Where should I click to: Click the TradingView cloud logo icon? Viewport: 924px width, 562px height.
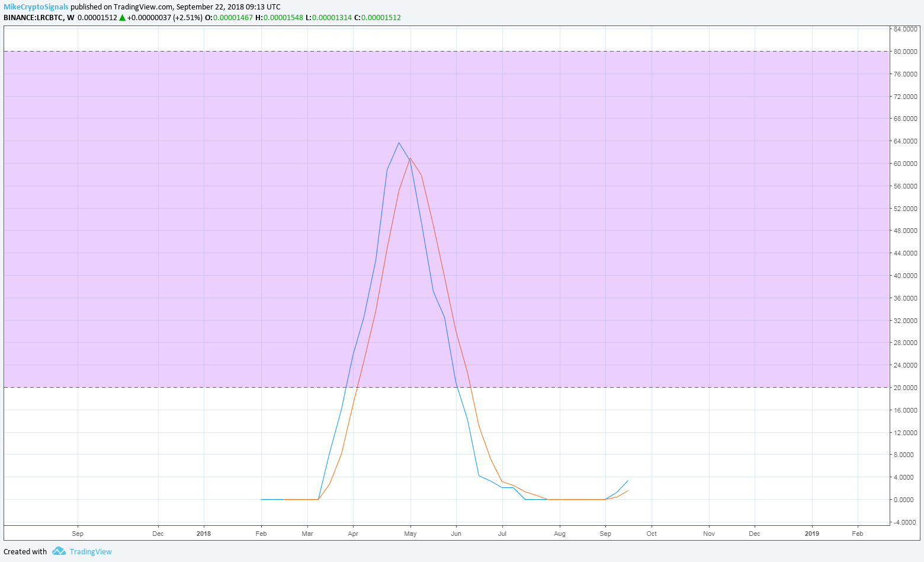[x=59, y=551]
